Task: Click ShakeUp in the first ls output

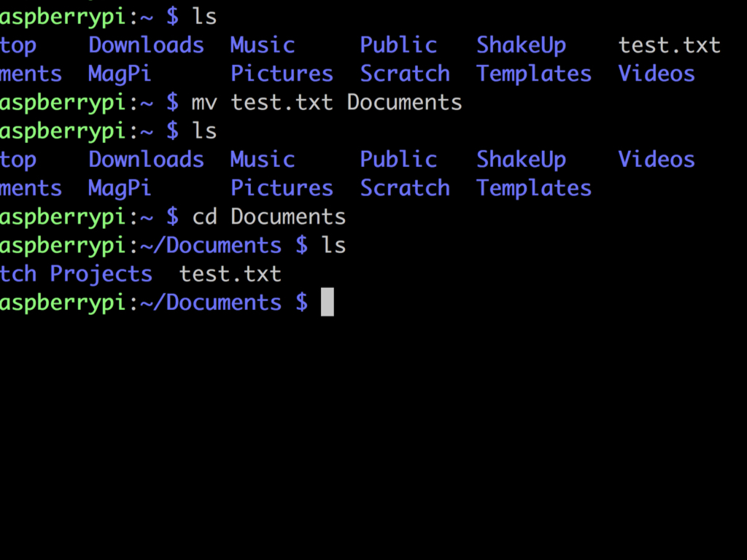Action: pyautogui.click(x=521, y=46)
